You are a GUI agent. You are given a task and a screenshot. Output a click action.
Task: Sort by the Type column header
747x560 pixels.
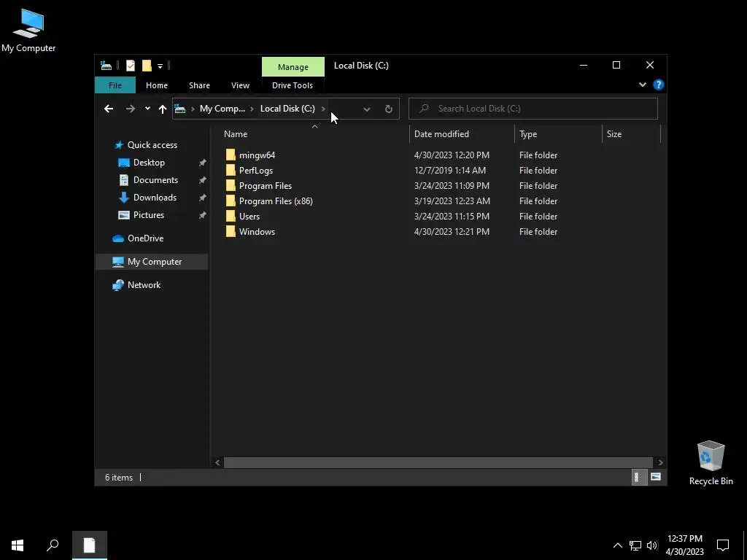point(558,134)
